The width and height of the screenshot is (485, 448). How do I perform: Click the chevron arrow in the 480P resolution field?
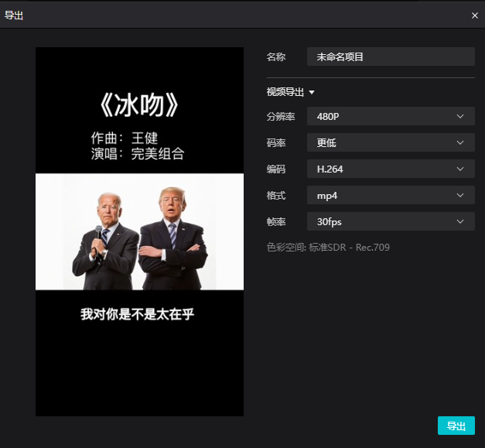pos(460,116)
